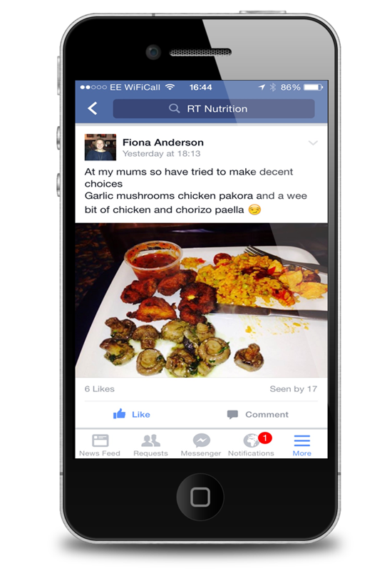Open the Messenger icon

coord(202,440)
